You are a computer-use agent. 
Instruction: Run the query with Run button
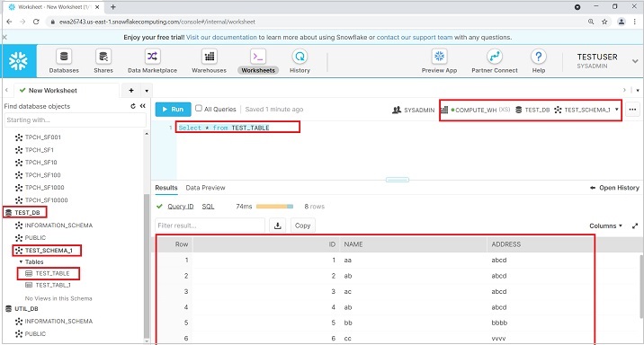173,109
